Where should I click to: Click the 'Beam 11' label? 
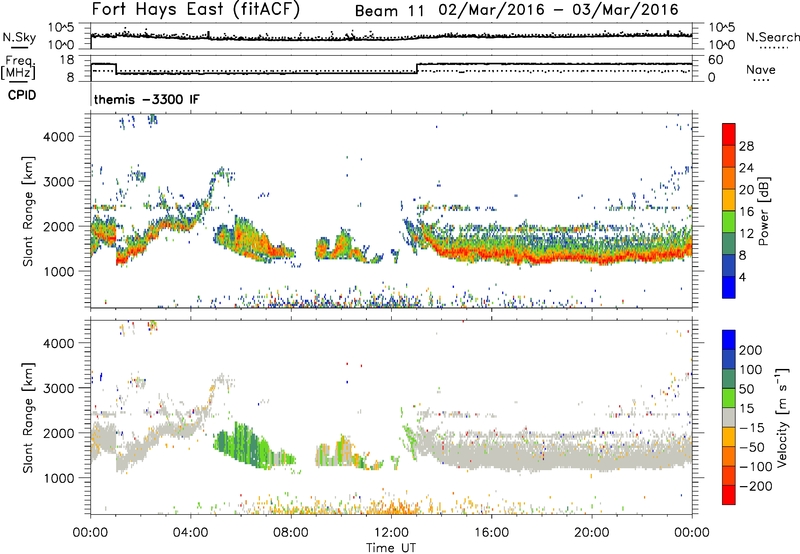click(x=389, y=11)
